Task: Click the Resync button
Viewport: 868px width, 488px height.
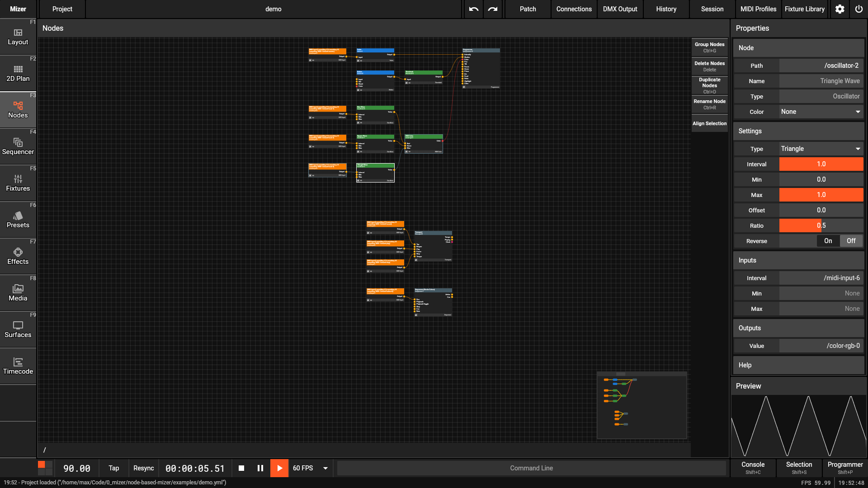Action: (x=143, y=468)
